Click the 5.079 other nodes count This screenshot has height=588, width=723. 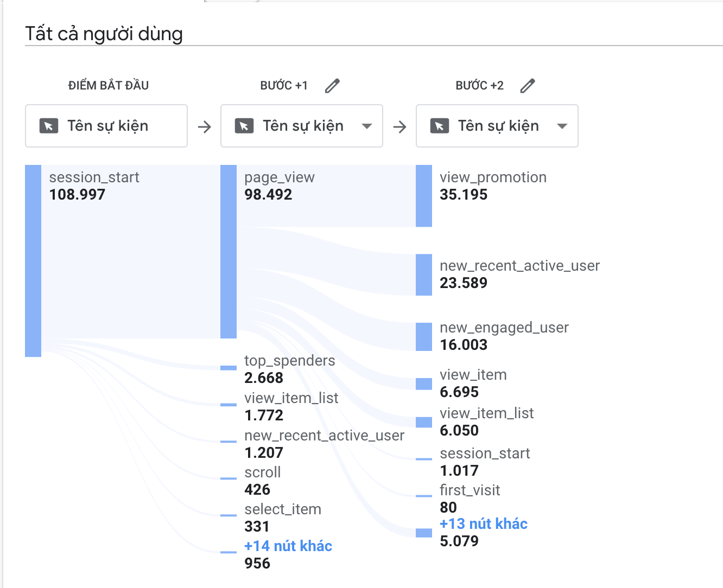[459, 541]
